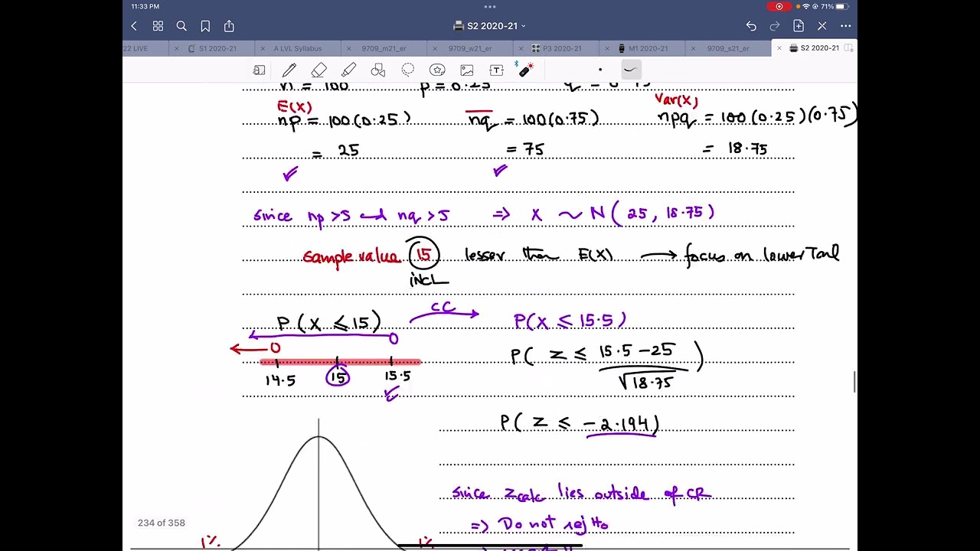Switch to the 9709_m21_er tab

384,48
